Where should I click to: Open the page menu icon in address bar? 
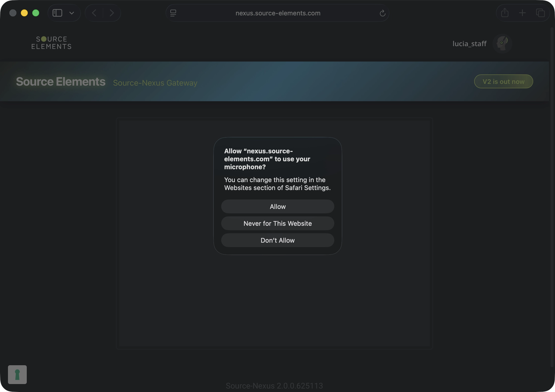pos(173,13)
